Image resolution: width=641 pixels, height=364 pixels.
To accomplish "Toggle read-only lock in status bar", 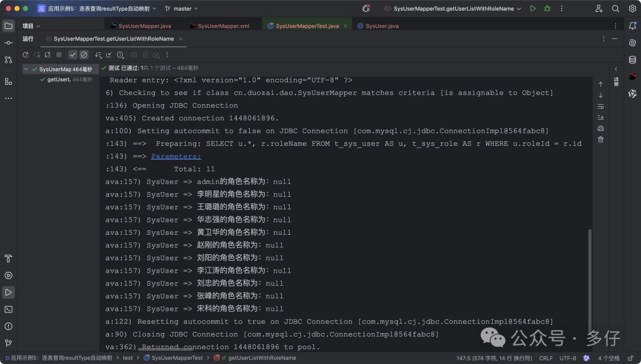I will [631, 358].
